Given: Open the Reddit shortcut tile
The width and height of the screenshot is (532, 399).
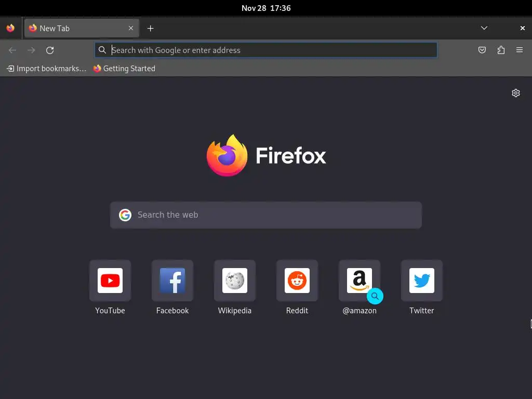Looking at the screenshot, I should click(297, 281).
